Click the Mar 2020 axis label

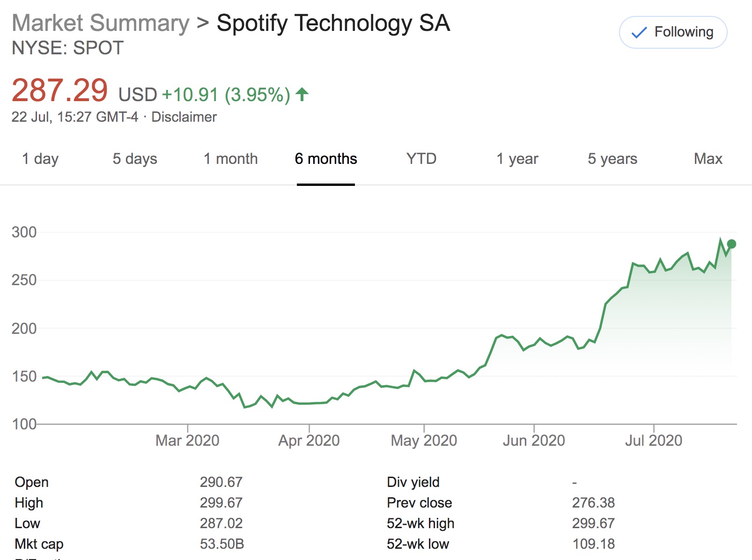187,440
